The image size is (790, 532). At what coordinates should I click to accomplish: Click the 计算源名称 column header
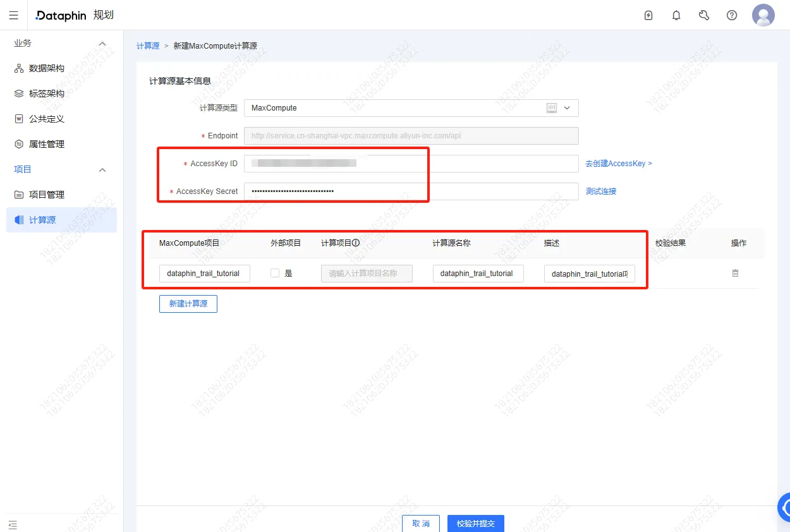[451, 243]
